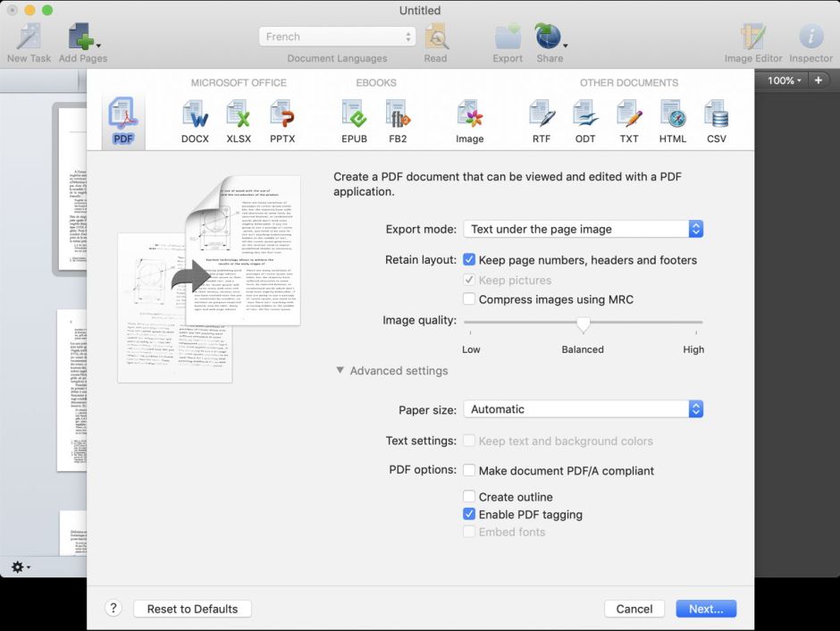Open the Export mode dropdown
This screenshot has width=840, height=631.
point(583,229)
